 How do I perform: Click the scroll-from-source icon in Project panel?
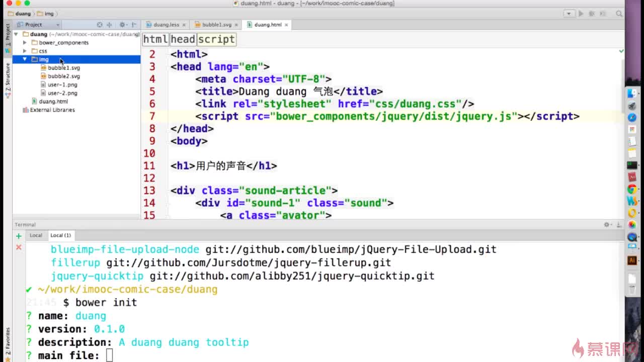[100, 25]
